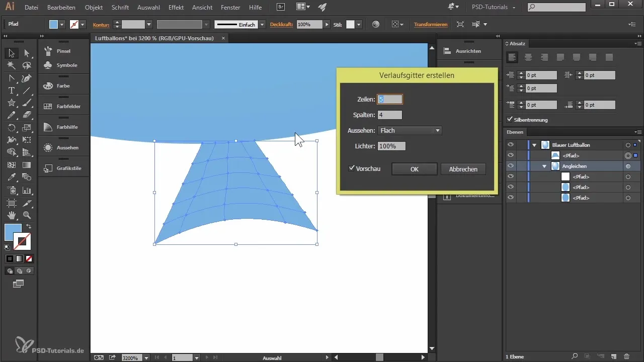Select the Pen tool
Screen dimensions: 644x362
[x=27, y=78]
